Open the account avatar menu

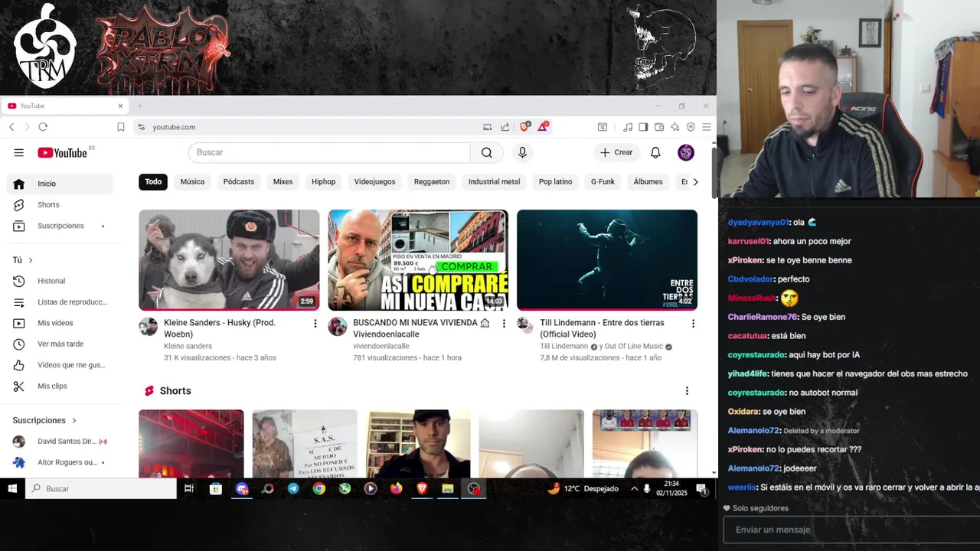click(x=686, y=152)
